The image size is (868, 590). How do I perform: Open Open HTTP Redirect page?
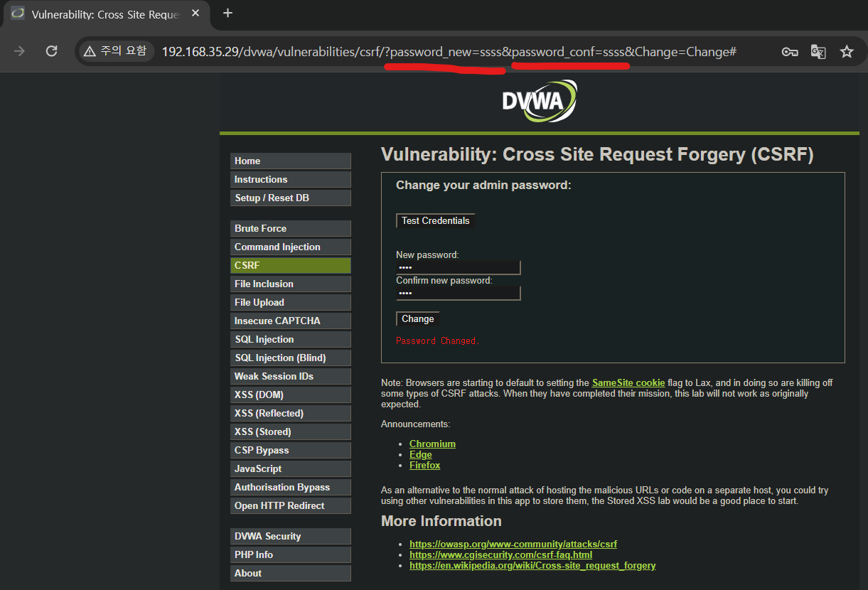pos(290,506)
